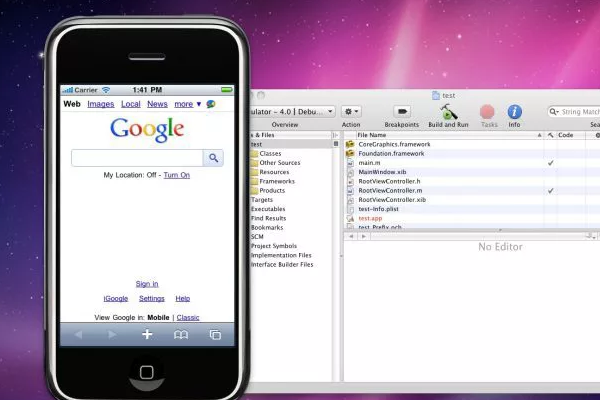The image size is (600, 400).
Task: Select the Frameworks group
Action: coord(277,181)
